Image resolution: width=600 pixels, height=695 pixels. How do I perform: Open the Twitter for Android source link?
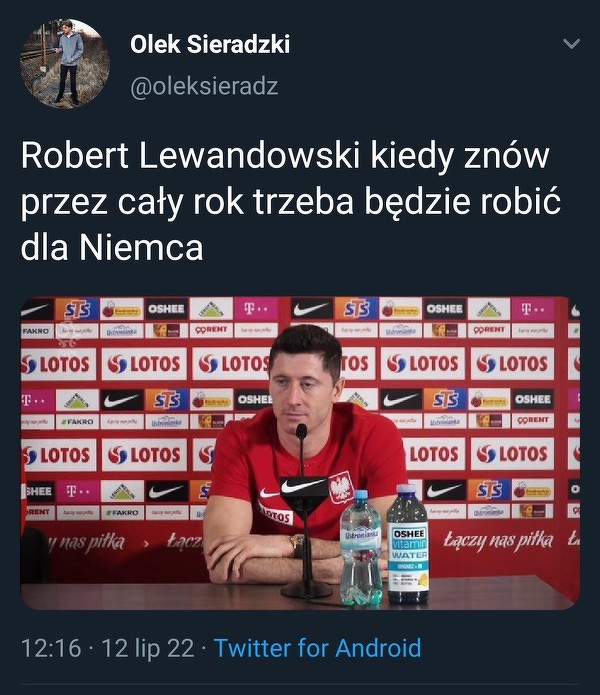(317, 648)
